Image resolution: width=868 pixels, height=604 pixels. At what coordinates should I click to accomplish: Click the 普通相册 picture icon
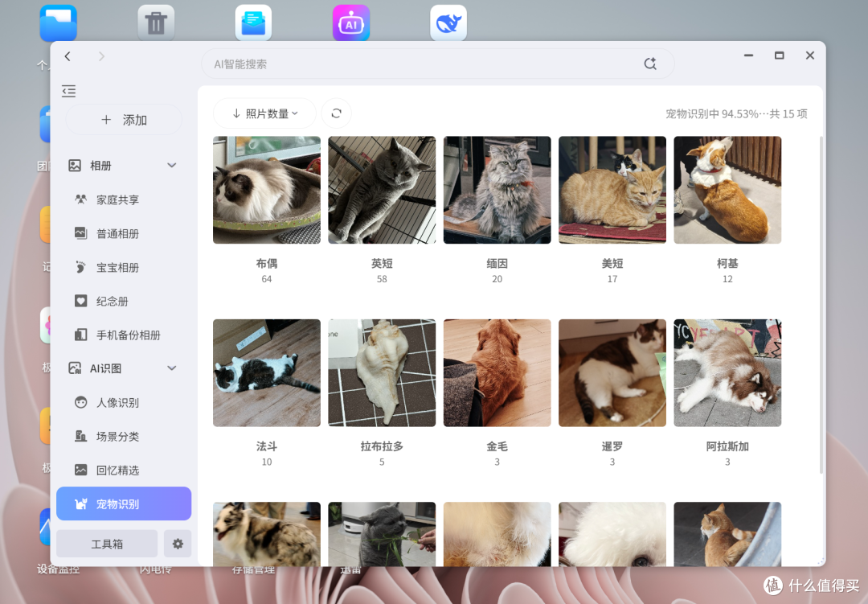coord(81,233)
